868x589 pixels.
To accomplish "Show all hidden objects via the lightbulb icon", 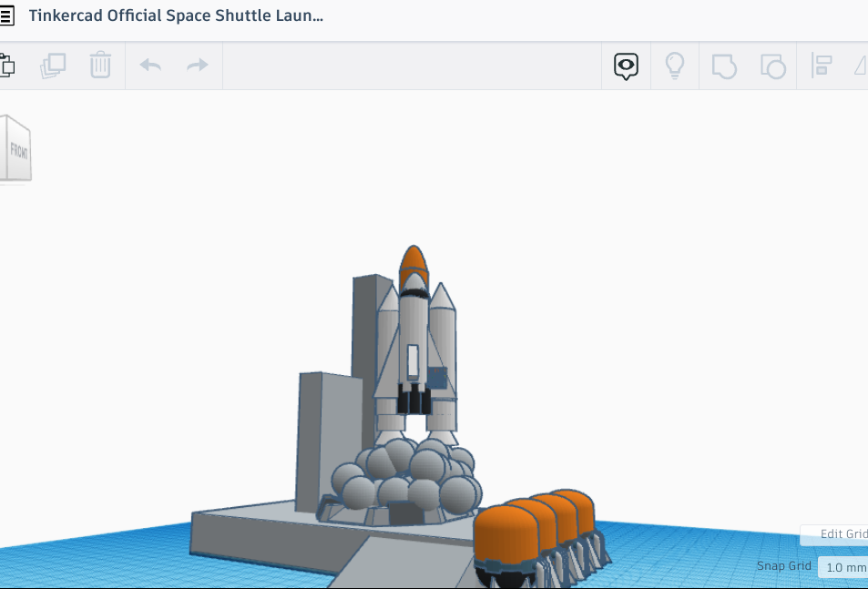I will point(675,66).
